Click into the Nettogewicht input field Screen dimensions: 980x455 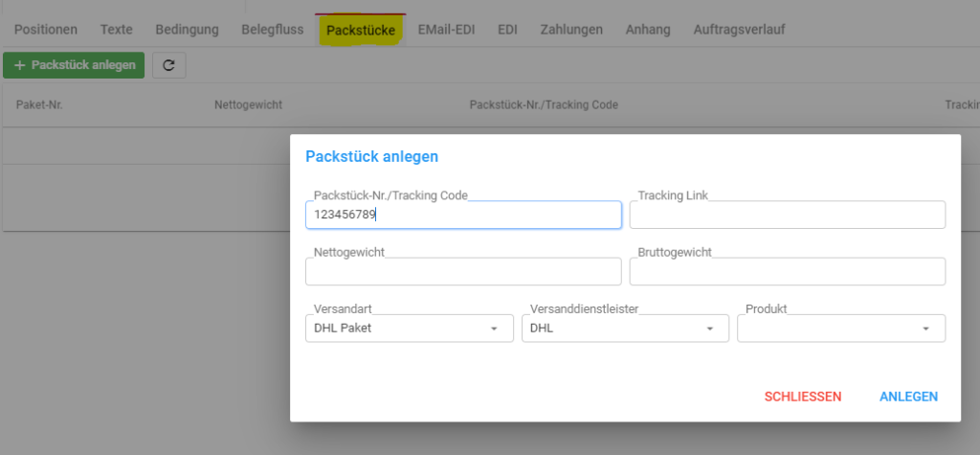click(463, 272)
